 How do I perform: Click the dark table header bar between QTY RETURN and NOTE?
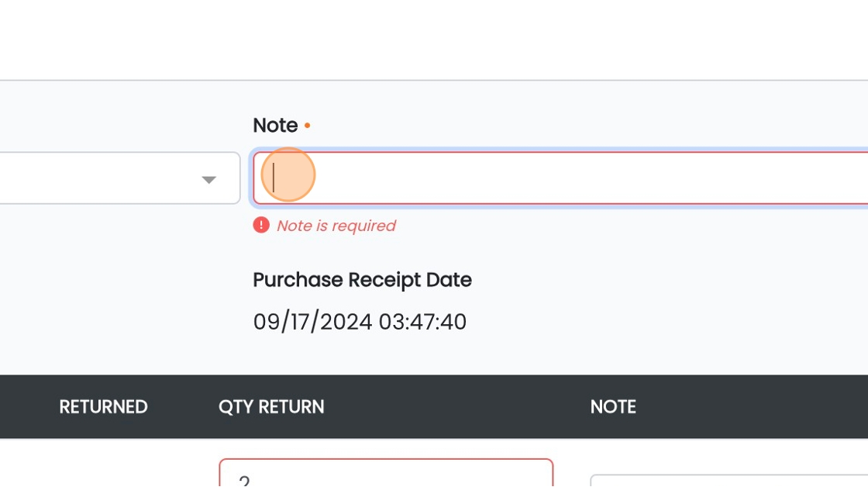[x=456, y=406]
